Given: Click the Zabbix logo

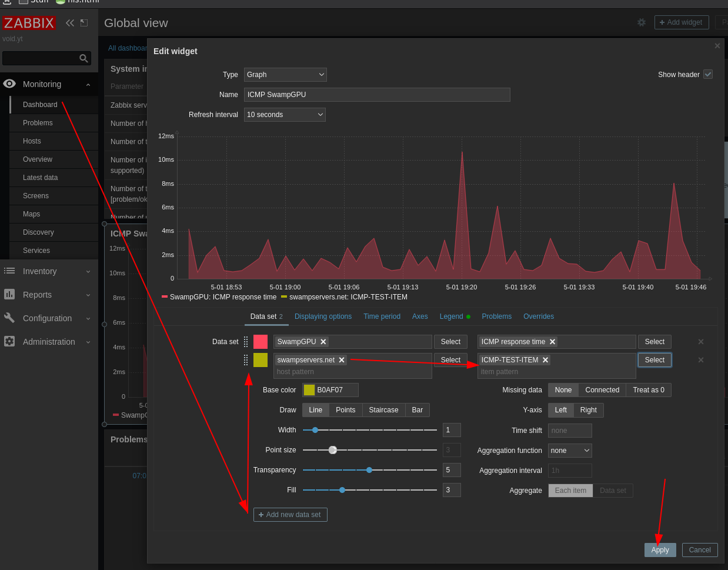Looking at the screenshot, I should tap(29, 23).
